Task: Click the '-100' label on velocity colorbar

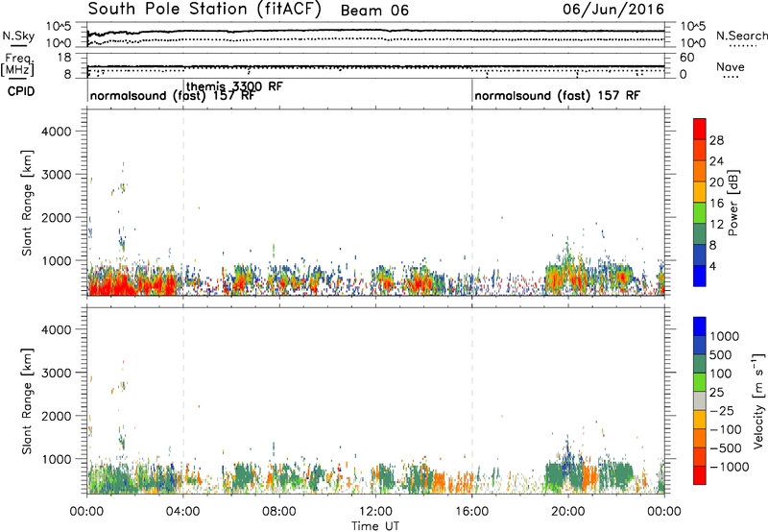Action: [726, 429]
